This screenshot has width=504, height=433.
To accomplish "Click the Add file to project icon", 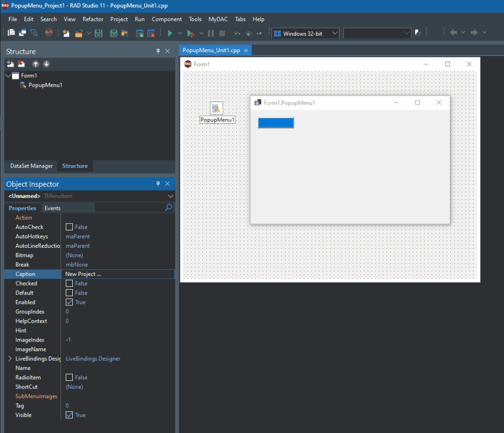I will [139, 33].
